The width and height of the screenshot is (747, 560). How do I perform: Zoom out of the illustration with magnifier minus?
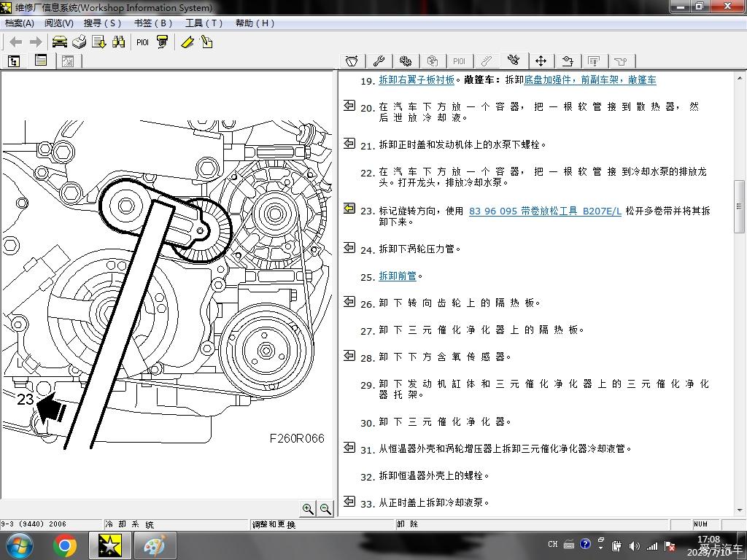tap(325, 509)
